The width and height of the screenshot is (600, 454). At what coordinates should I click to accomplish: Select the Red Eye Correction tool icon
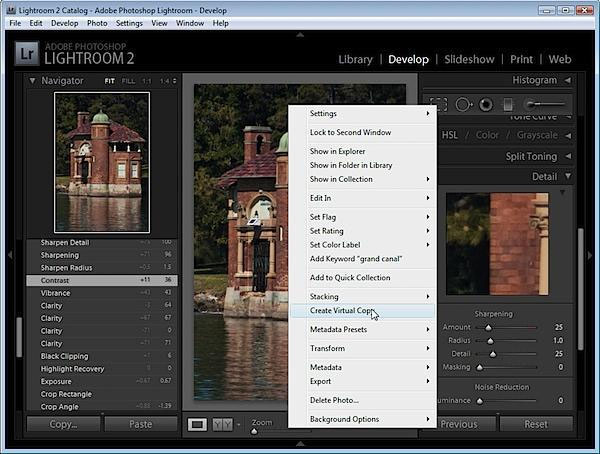tap(486, 105)
